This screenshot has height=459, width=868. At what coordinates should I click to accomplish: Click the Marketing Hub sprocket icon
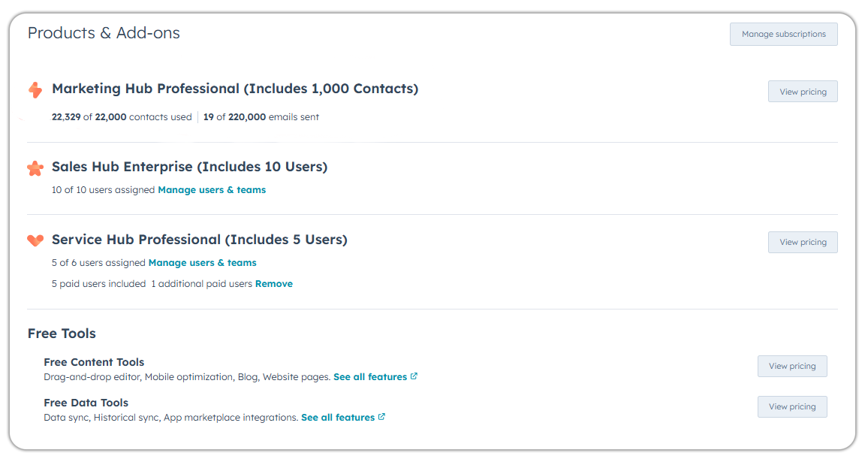click(35, 90)
